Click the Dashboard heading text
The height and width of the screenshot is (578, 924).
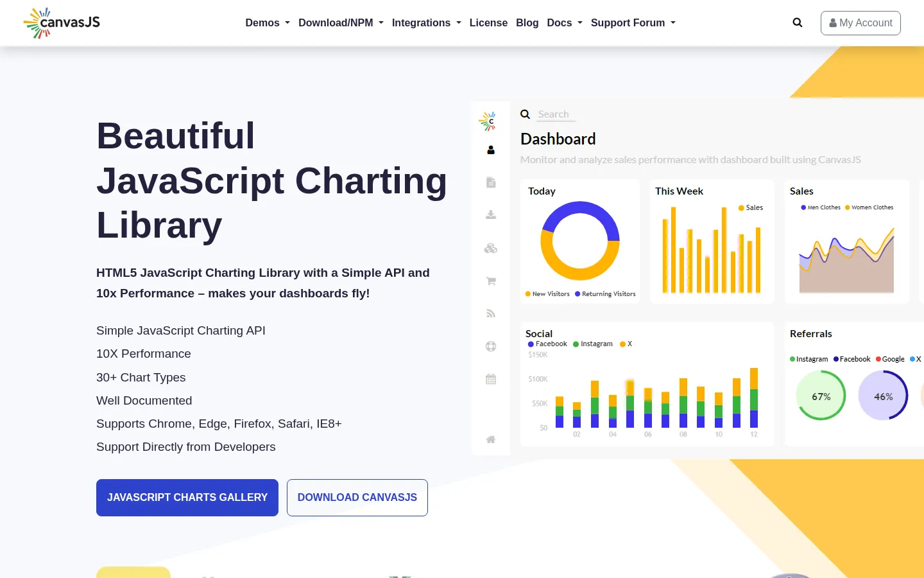point(558,139)
